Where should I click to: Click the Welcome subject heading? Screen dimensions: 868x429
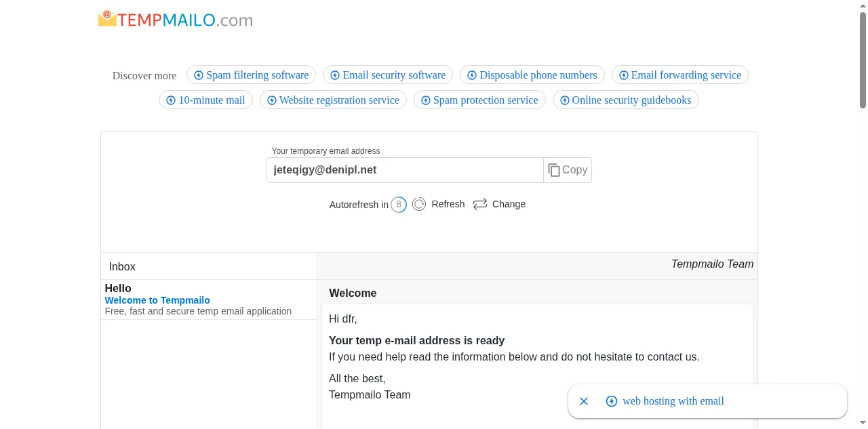(x=353, y=293)
